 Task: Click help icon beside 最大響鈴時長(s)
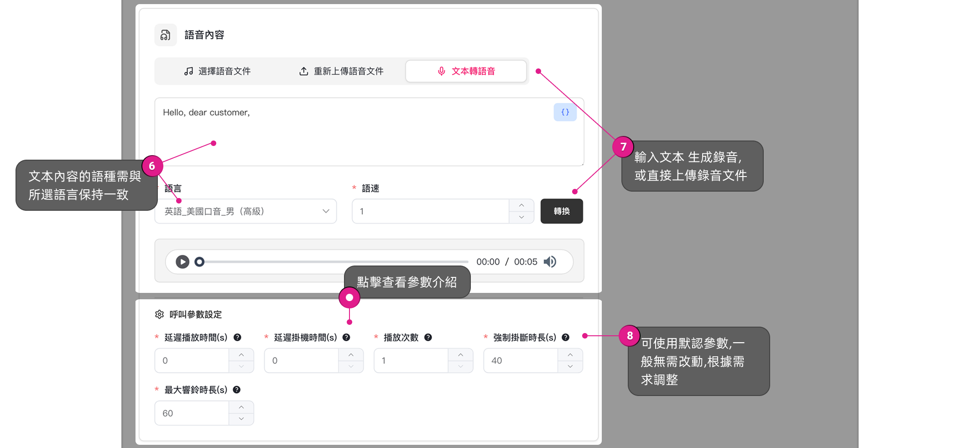tap(237, 390)
